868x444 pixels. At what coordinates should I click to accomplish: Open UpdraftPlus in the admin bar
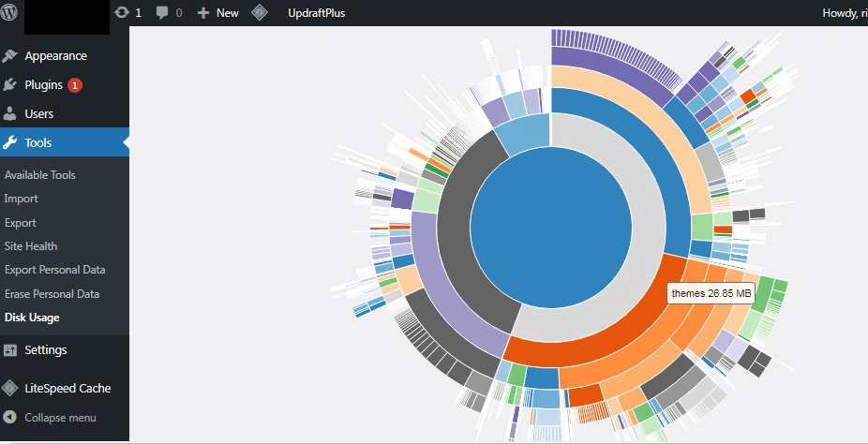pyautogui.click(x=316, y=13)
